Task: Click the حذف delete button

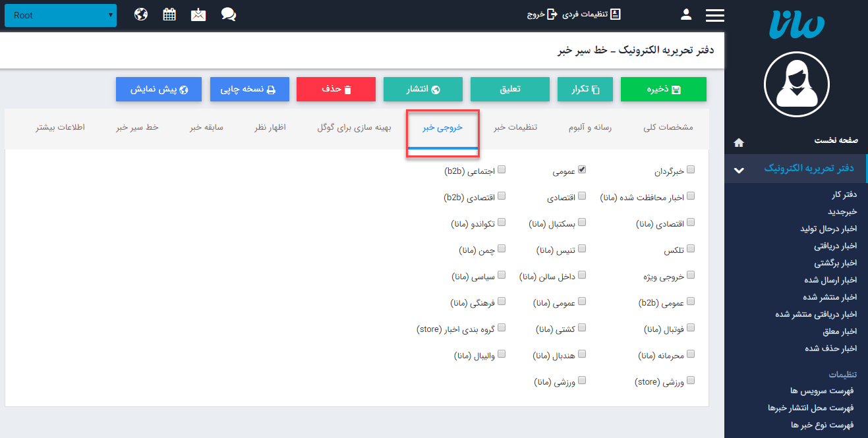Action: 335,89
